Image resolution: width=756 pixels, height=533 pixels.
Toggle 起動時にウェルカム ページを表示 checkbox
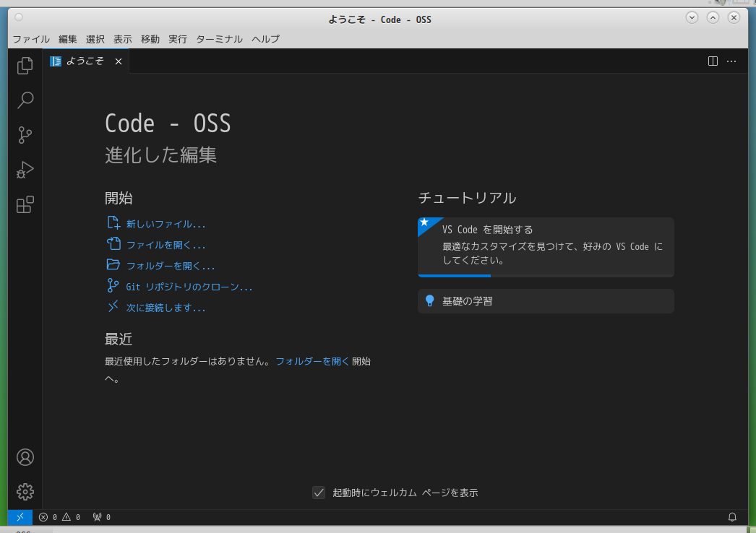(x=319, y=493)
